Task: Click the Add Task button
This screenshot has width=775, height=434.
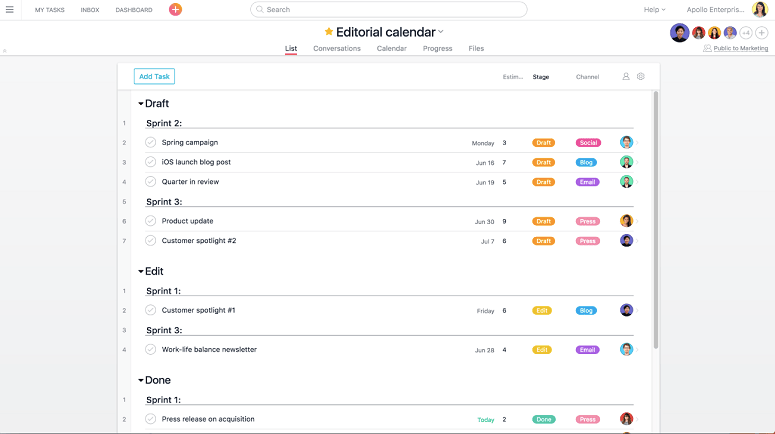Action: pyautogui.click(x=155, y=76)
